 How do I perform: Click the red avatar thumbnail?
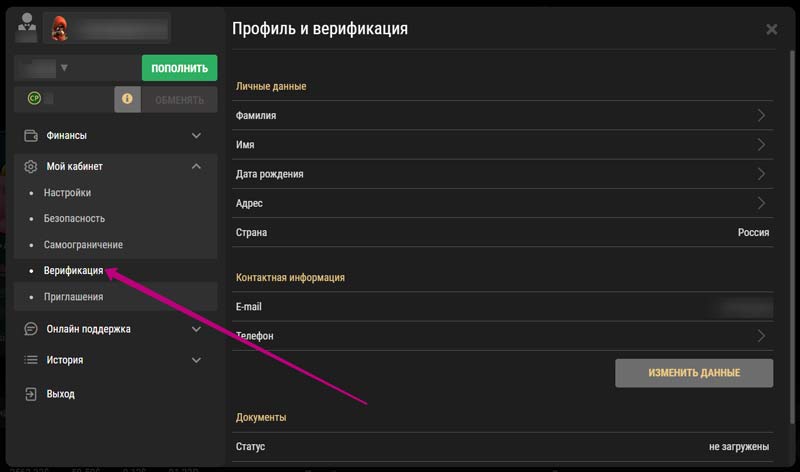coord(59,27)
